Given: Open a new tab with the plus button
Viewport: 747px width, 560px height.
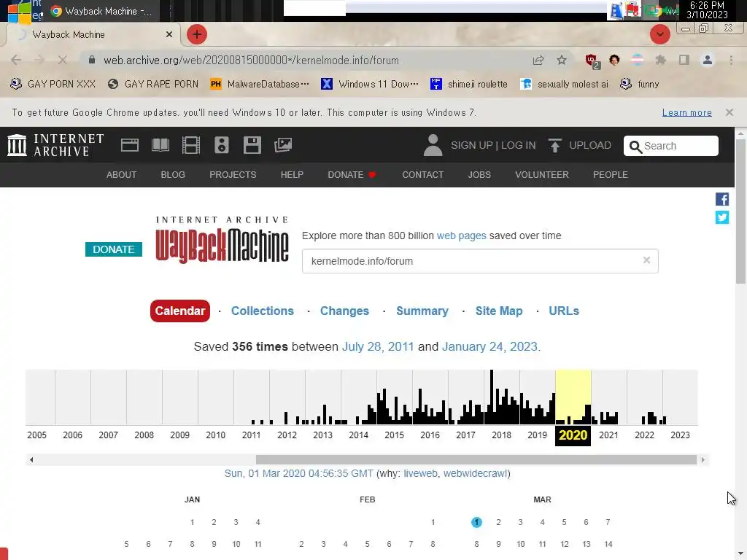Looking at the screenshot, I should click(197, 34).
